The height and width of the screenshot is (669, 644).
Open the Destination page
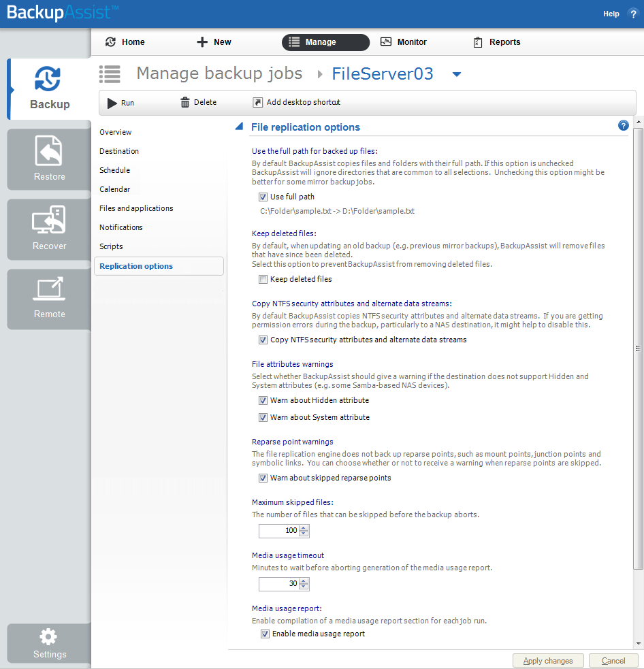tap(119, 152)
